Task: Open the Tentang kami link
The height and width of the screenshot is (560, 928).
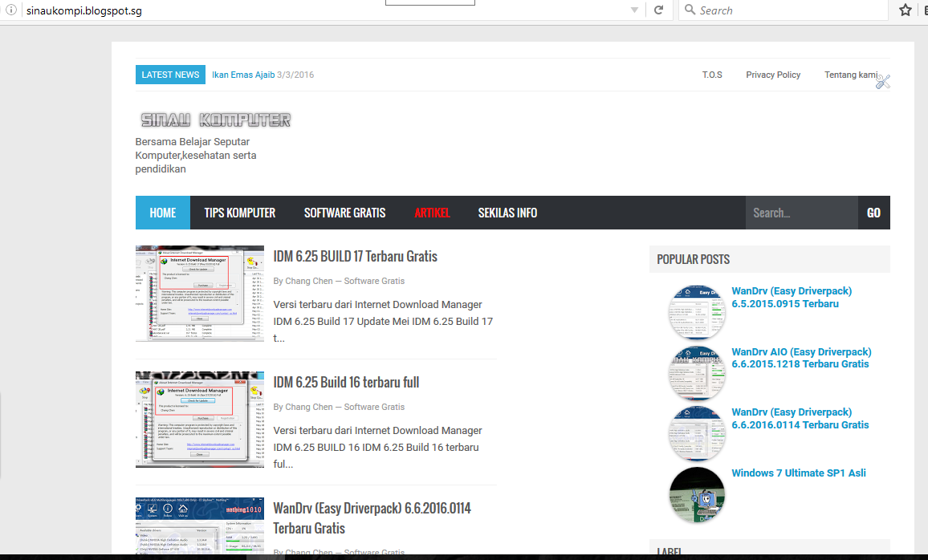Action: (x=851, y=75)
